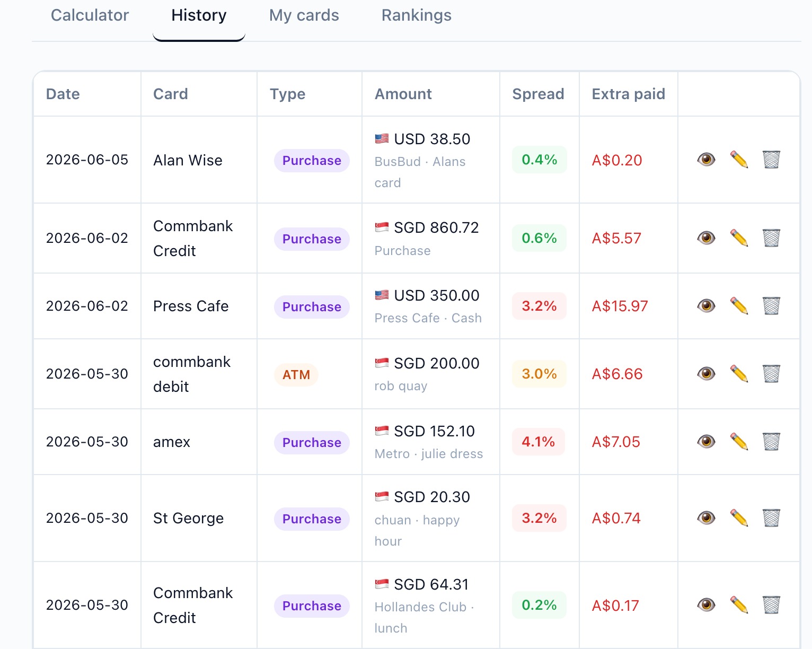Delete the Alan Wise USD 38.50 entry
The height and width of the screenshot is (649, 812).
click(x=771, y=160)
